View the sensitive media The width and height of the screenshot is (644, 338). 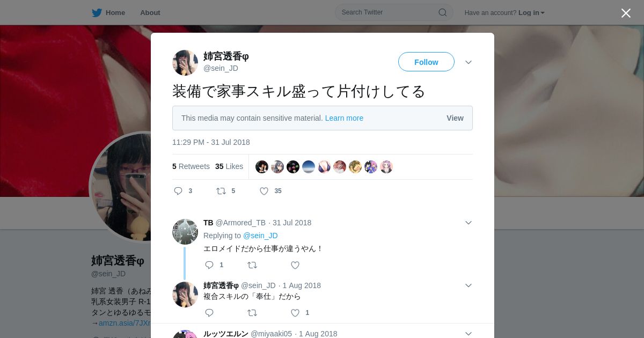tap(455, 118)
